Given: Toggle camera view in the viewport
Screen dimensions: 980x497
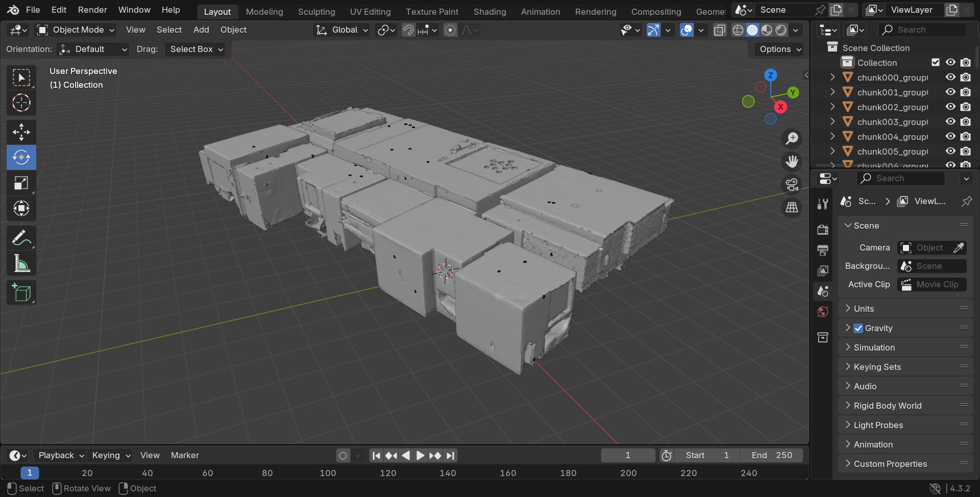Looking at the screenshot, I should click(792, 184).
